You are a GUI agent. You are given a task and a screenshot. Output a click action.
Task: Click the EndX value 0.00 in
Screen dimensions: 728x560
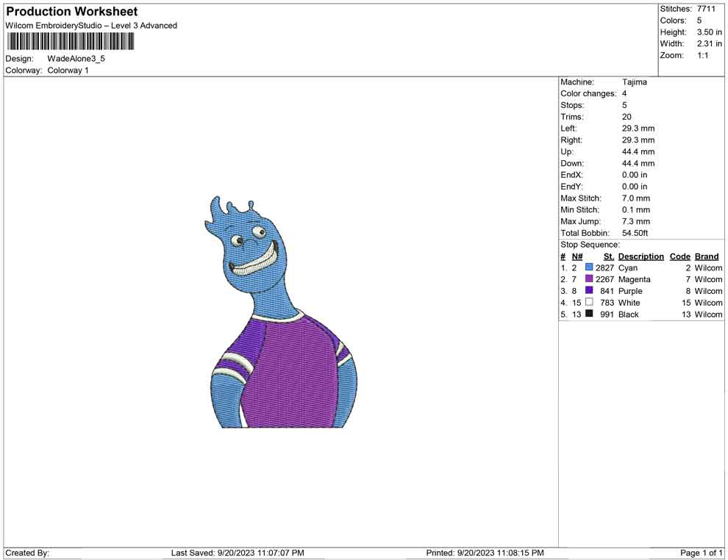635,175
